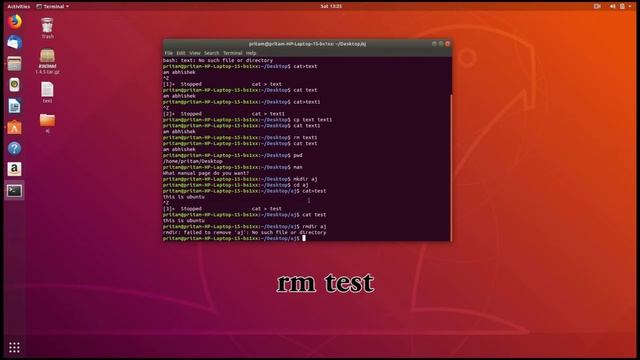Viewport: 640px width, 360px height.
Task: Click the "mkdir aj" command line
Action: click(240, 179)
